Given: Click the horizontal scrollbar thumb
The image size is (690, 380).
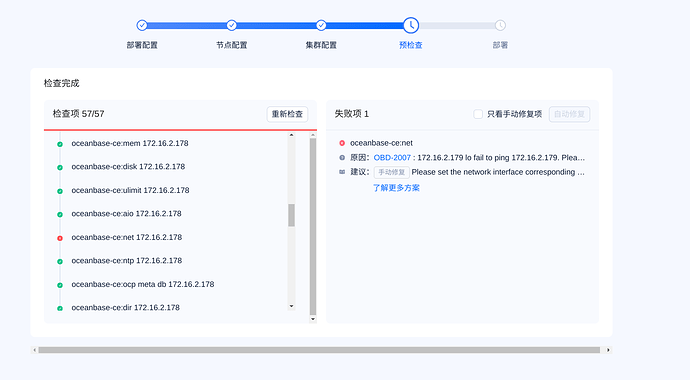Looking at the screenshot, I should 319,350.
